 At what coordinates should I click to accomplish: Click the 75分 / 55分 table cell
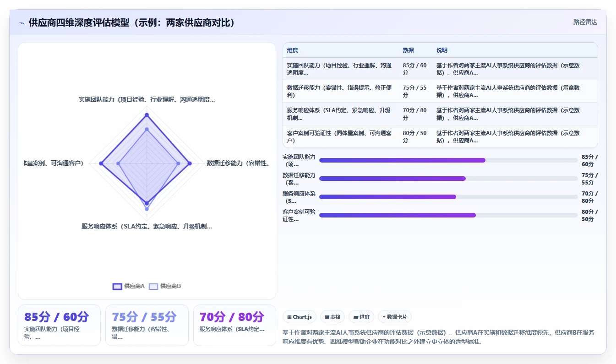pos(414,91)
